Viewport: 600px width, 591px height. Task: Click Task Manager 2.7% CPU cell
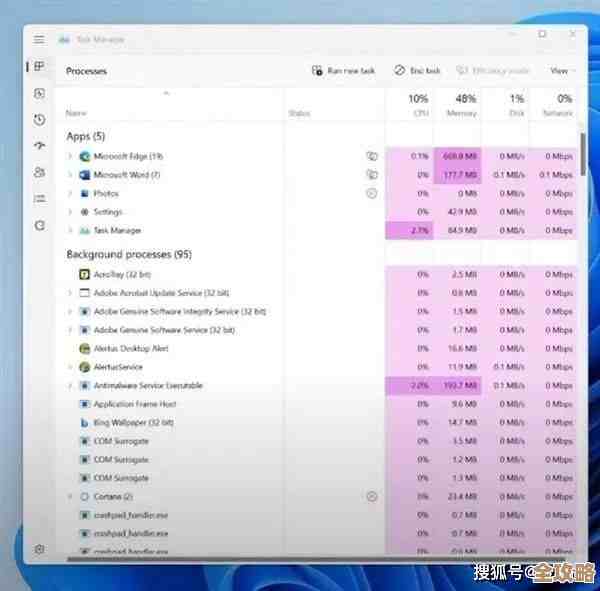(x=409, y=230)
